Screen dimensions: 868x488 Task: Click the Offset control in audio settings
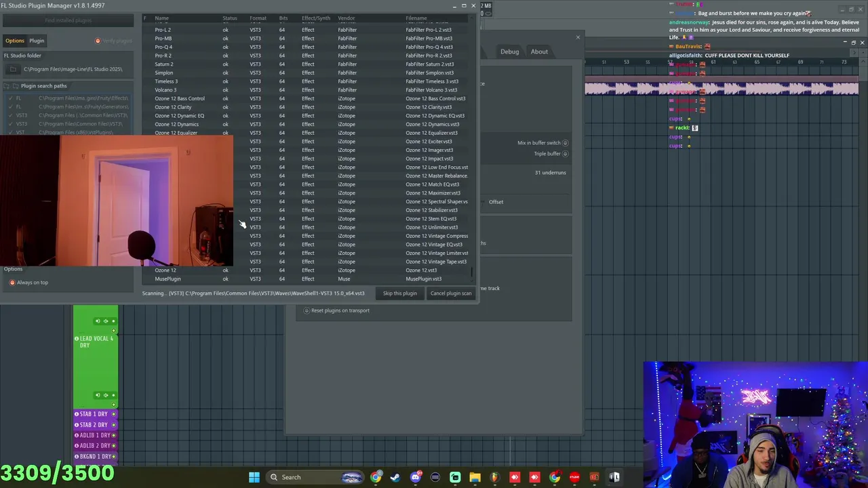tap(496, 202)
